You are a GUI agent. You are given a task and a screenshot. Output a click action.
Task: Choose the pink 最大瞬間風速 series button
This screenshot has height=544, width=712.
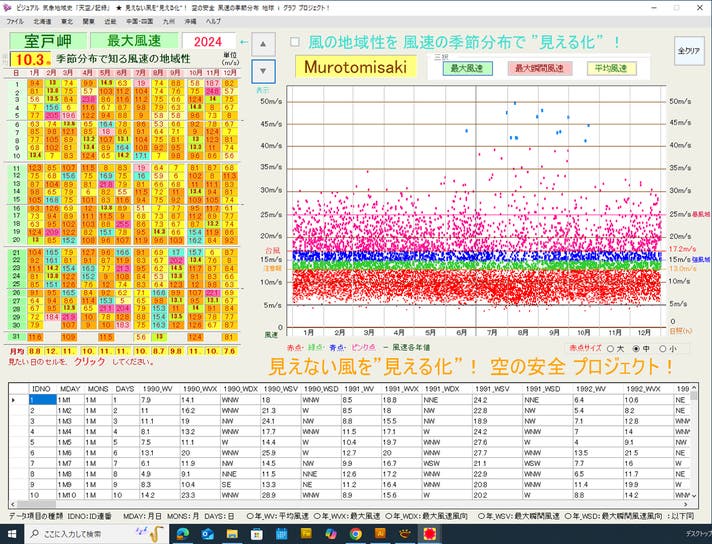[x=538, y=69]
